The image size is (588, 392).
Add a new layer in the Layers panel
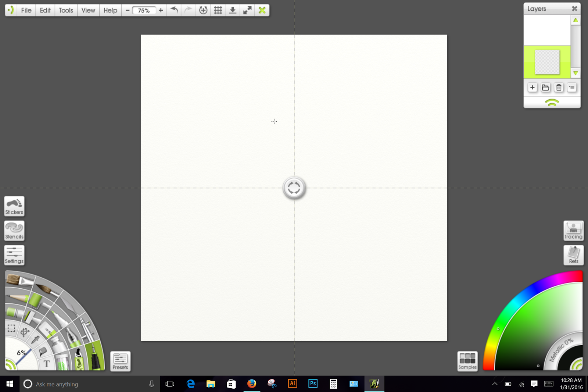(x=532, y=88)
